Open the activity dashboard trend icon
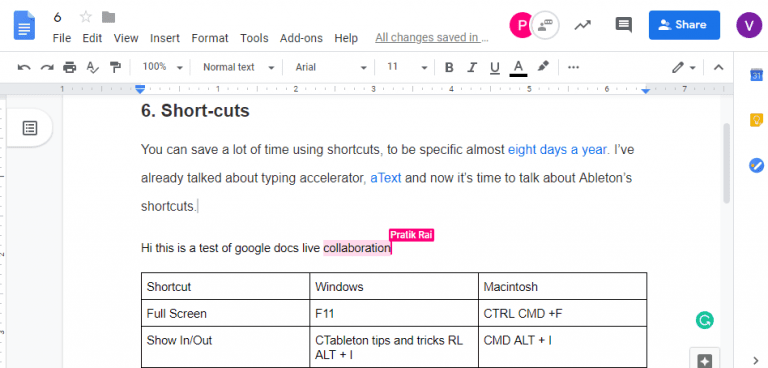The image size is (768, 368). 582,25
